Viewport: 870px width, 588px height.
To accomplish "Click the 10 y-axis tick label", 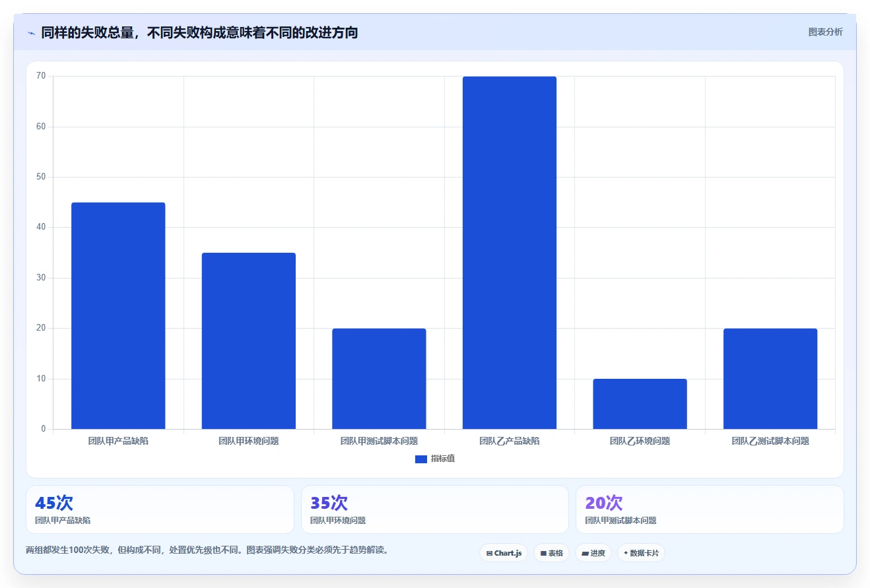I will pyautogui.click(x=41, y=379).
